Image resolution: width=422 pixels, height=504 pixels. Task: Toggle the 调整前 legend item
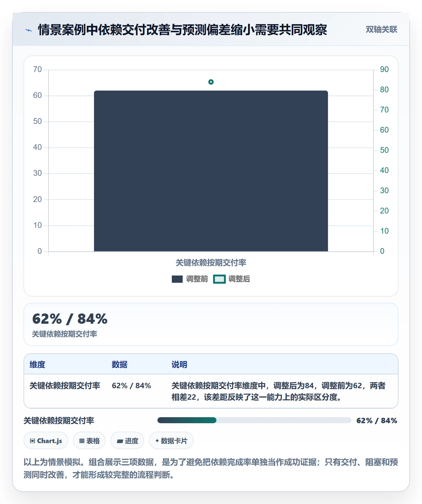(x=190, y=279)
